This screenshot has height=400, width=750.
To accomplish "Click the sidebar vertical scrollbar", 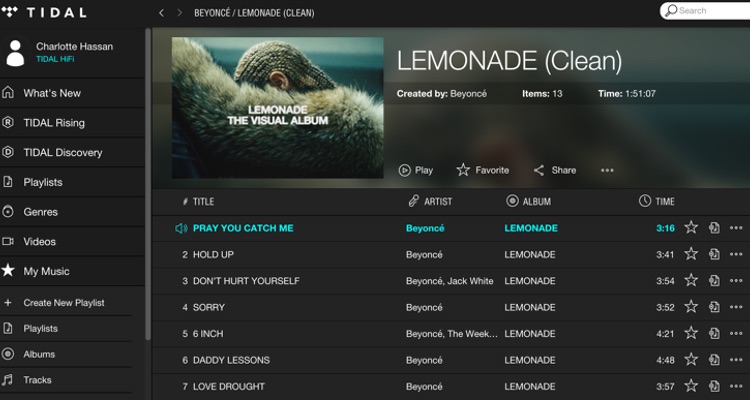I will point(148,184).
